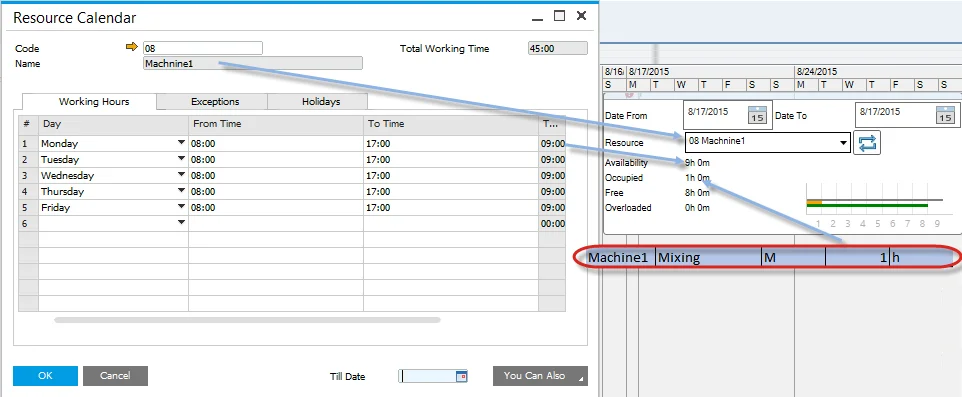Expand the empty row 6 day dropdown
Viewport: 962px width, 397px height.
click(x=181, y=222)
